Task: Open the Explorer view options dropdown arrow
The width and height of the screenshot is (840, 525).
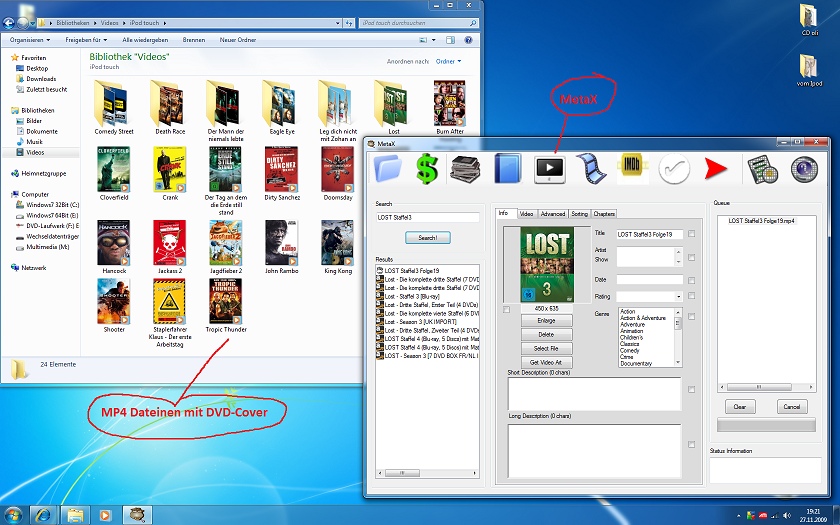Action: point(433,40)
